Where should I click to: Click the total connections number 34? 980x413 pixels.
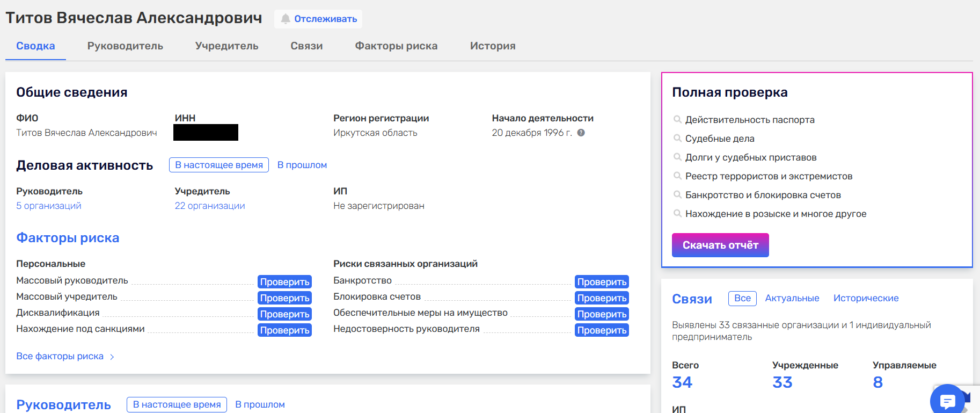point(682,382)
